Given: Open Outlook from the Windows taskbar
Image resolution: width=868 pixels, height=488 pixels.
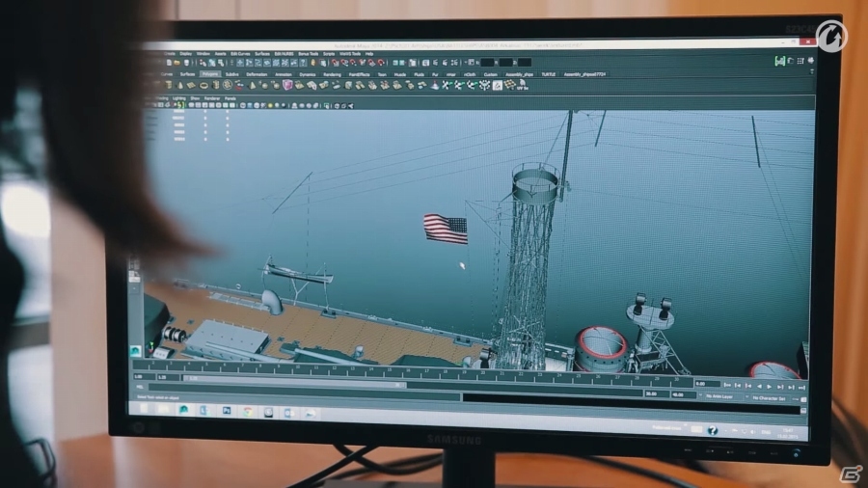Looking at the screenshot, I should point(289,413).
